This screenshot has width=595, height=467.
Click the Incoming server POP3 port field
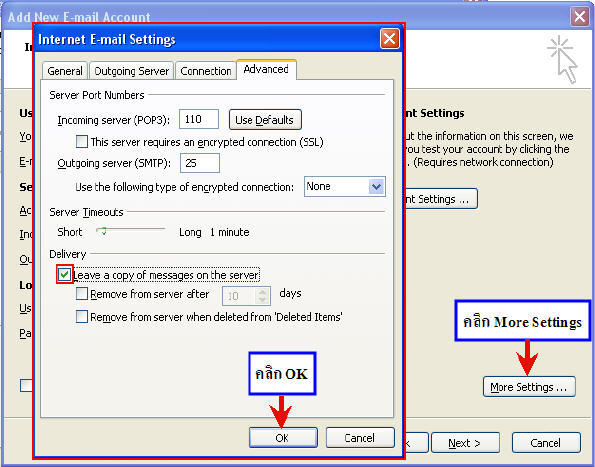(x=198, y=119)
